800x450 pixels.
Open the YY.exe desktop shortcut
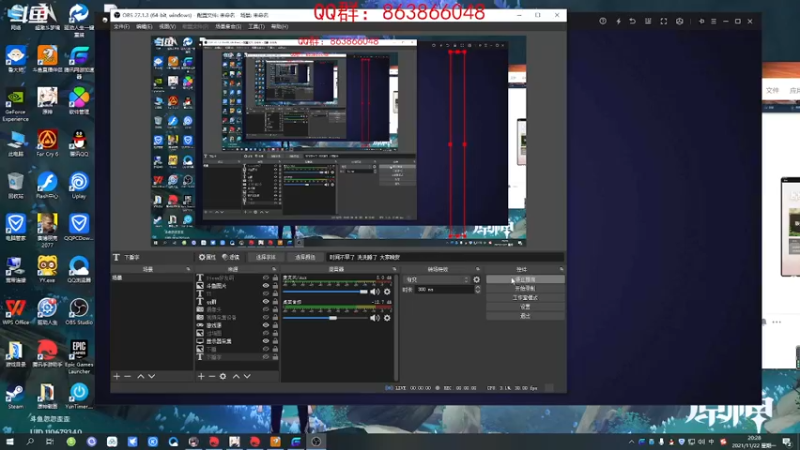click(47, 269)
